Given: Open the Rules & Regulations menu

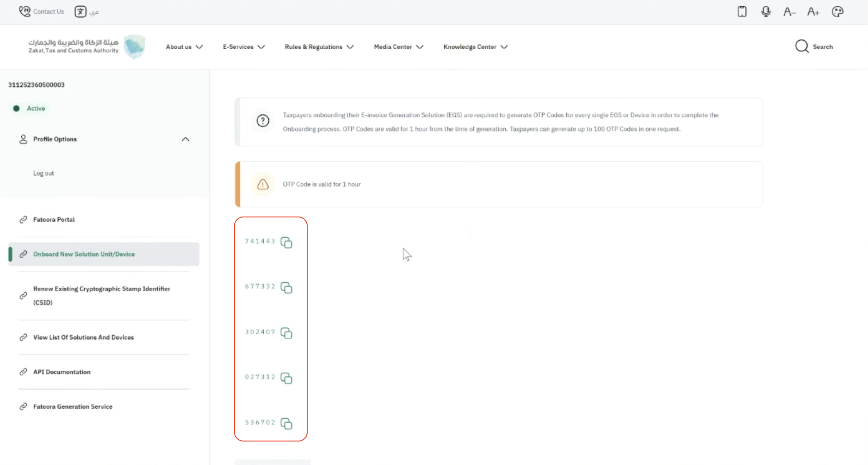Looking at the screenshot, I should point(319,47).
